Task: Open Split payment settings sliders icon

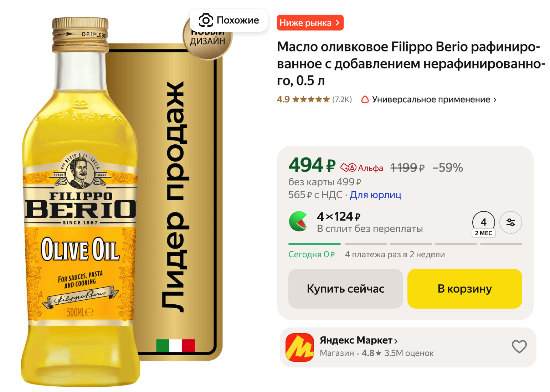Action: [x=510, y=222]
